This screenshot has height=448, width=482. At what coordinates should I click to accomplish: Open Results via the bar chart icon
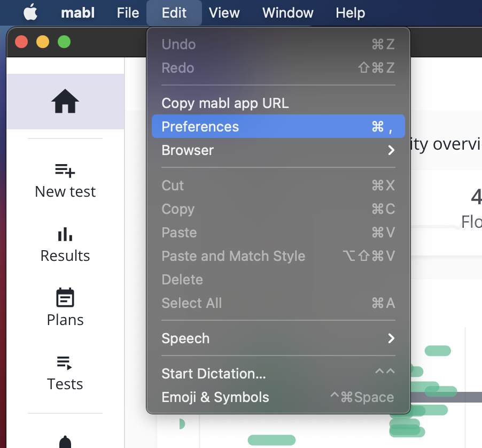tap(65, 234)
